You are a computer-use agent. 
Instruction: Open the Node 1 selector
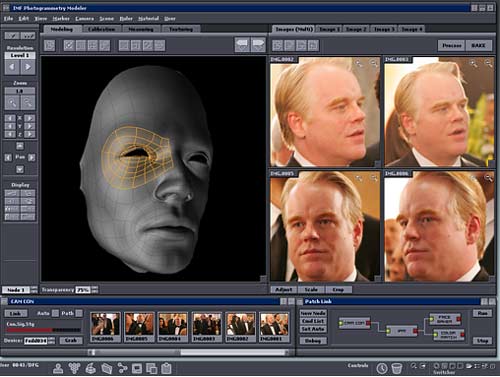tap(16, 290)
